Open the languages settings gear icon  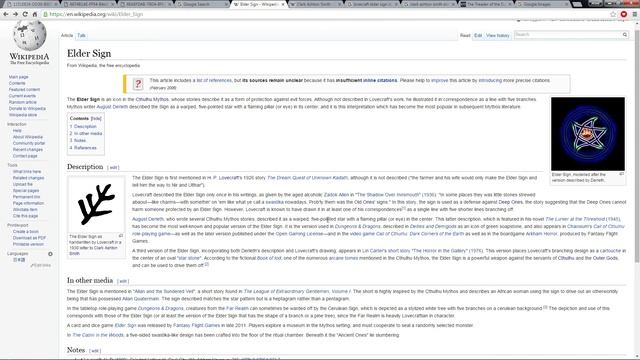[50, 254]
